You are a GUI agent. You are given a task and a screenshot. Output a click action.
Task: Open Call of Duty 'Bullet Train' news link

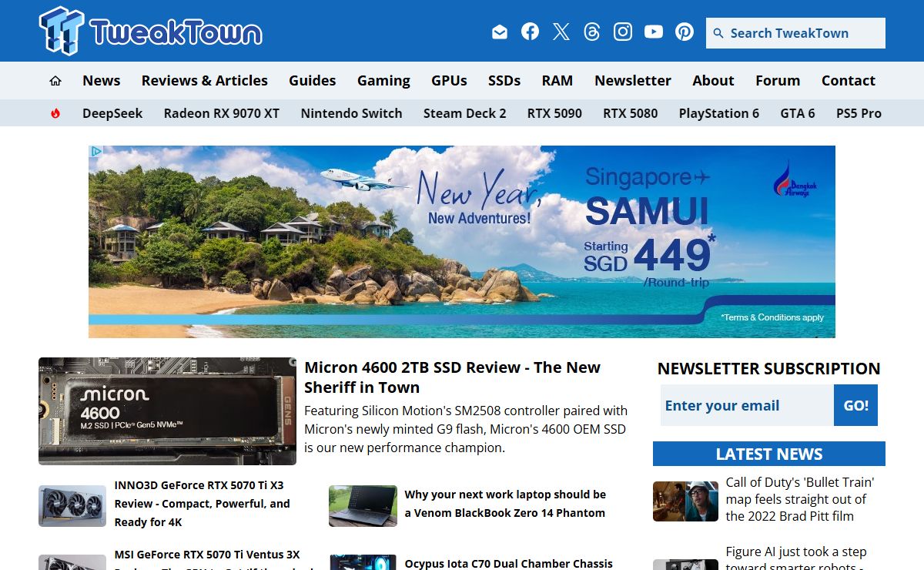800,499
